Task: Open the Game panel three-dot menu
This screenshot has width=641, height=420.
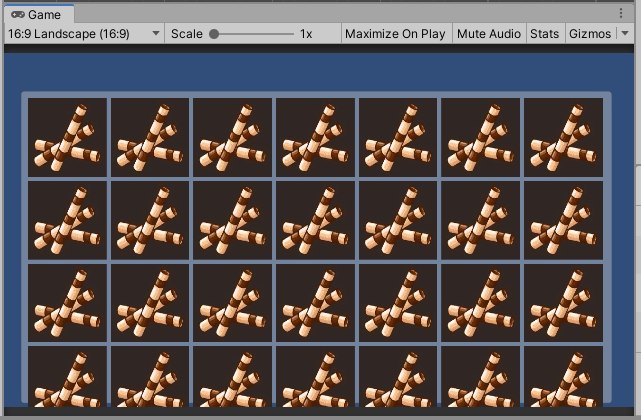Action: tap(621, 13)
